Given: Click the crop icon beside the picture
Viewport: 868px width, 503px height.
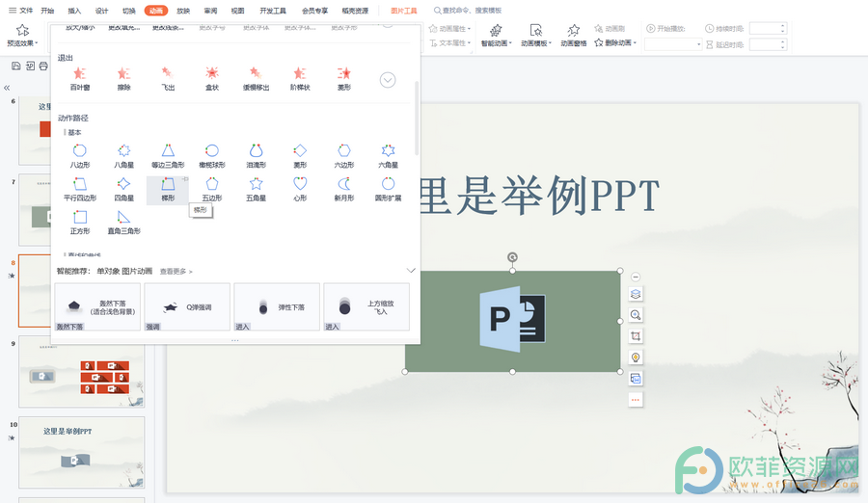Looking at the screenshot, I should tap(636, 336).
